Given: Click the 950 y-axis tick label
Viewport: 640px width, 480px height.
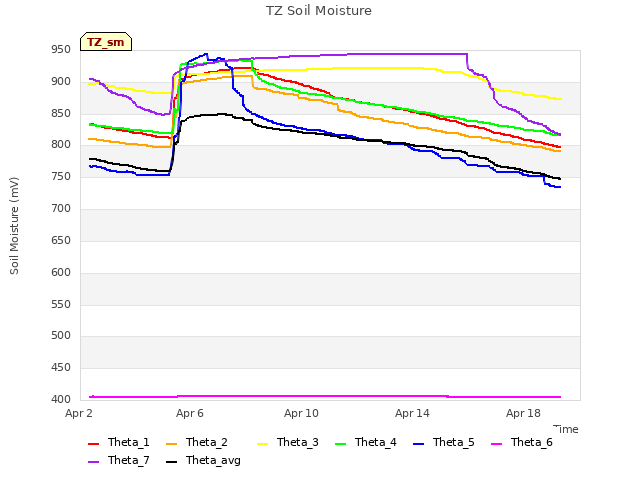Looking at the screenshot, I should click(x=61, y=50).
